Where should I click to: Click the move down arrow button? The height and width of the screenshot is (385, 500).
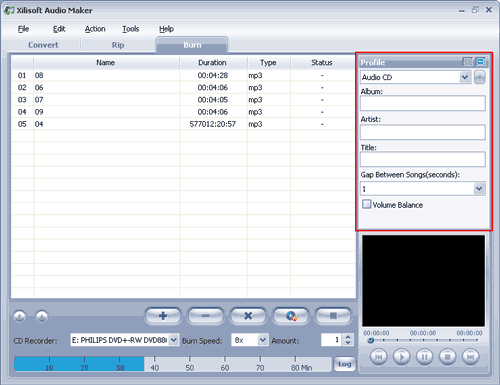pos(42,316)
